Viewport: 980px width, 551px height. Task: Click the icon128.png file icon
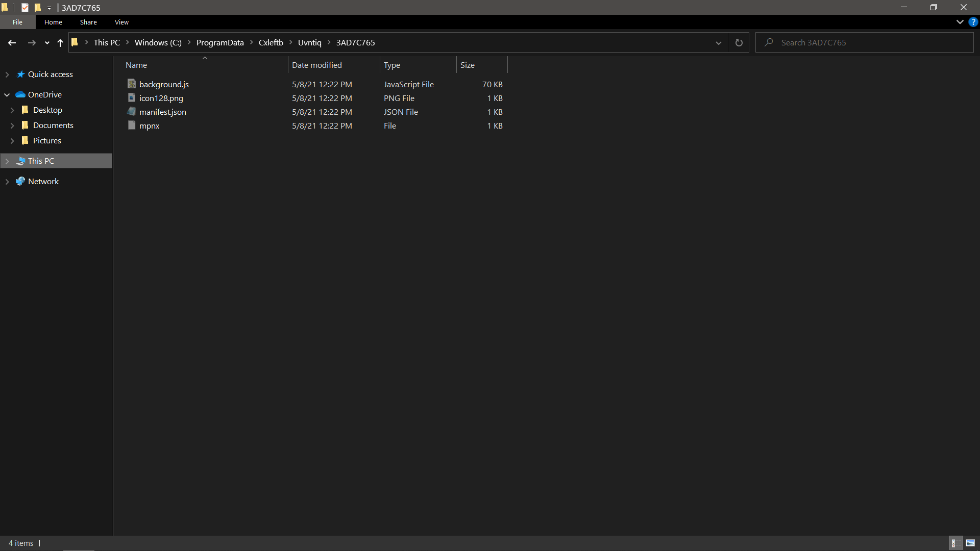(x=132, y=98)
